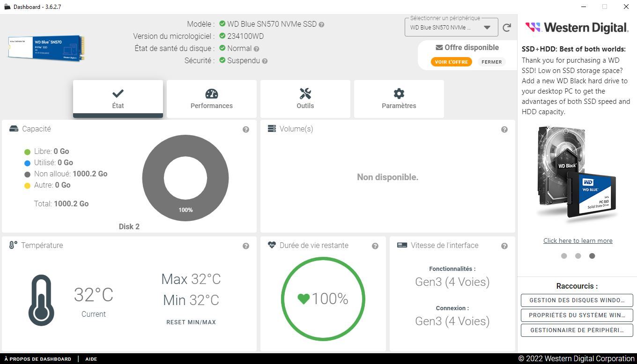This screenshot has width=637, height=364.
Task: Select the first ad carousel dot
Action: (x=564, y=256)
